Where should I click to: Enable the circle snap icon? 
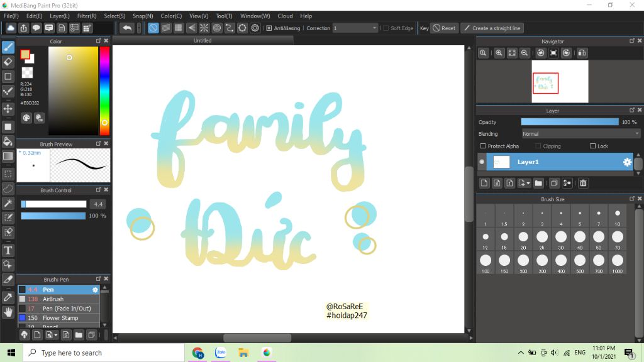click(217, 28)
